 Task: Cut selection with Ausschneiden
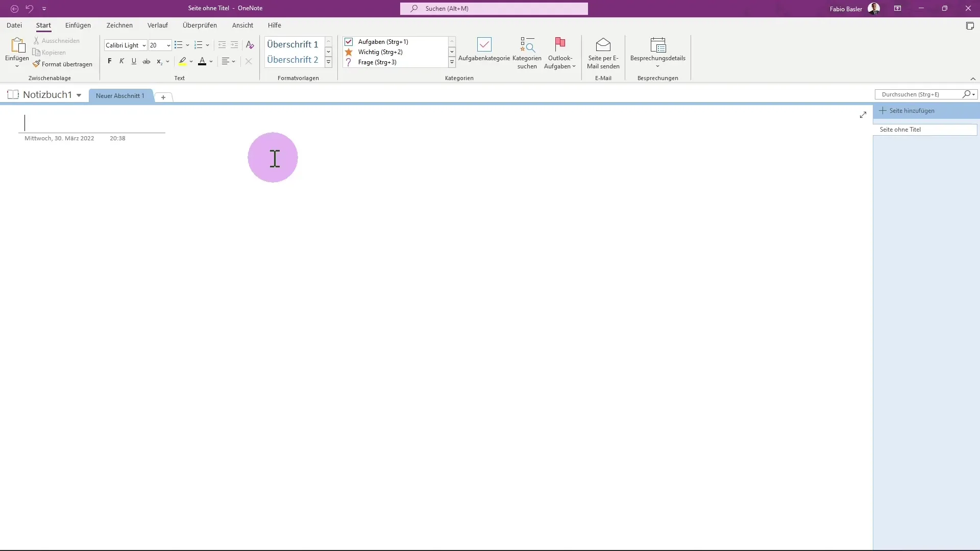(57, 41)
